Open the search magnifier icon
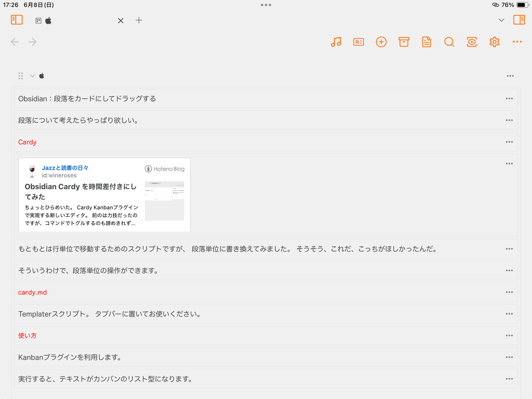 pyautogui.click(x=449, y=42)
